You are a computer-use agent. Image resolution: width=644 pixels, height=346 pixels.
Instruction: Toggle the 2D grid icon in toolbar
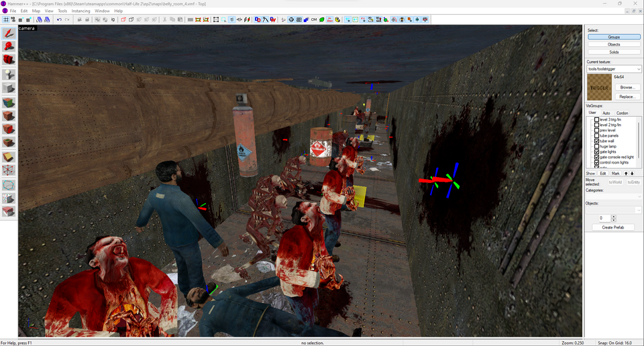click(6, 19)
